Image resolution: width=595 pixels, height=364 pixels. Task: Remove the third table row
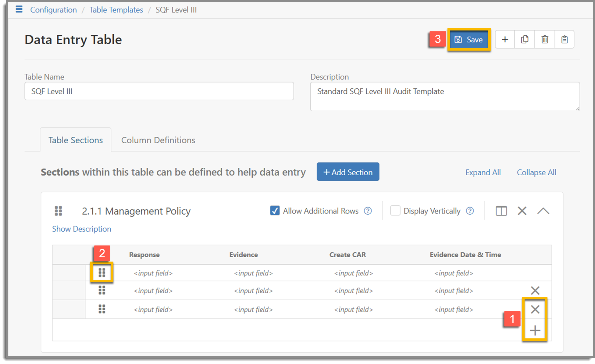[x=535, y=309]
